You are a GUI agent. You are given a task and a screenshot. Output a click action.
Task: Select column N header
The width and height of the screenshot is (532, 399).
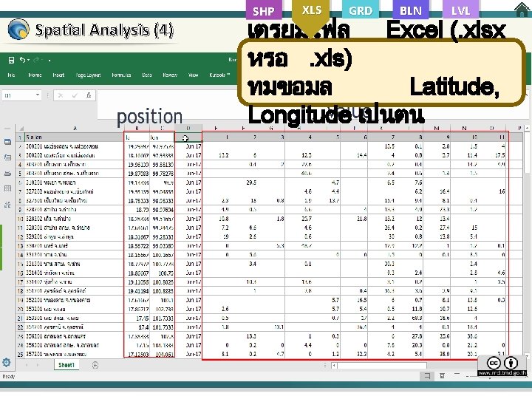coord(464,129)
